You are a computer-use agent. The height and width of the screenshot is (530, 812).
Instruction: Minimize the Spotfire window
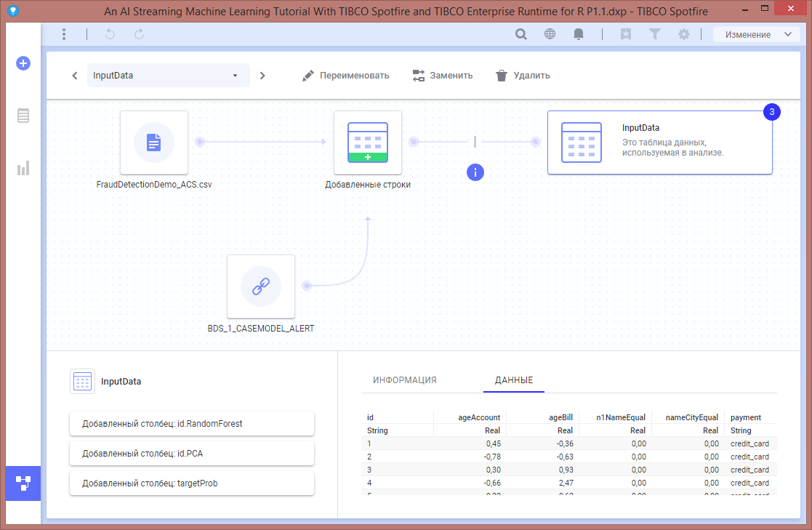pyautogui.click(x=744, y=10)
